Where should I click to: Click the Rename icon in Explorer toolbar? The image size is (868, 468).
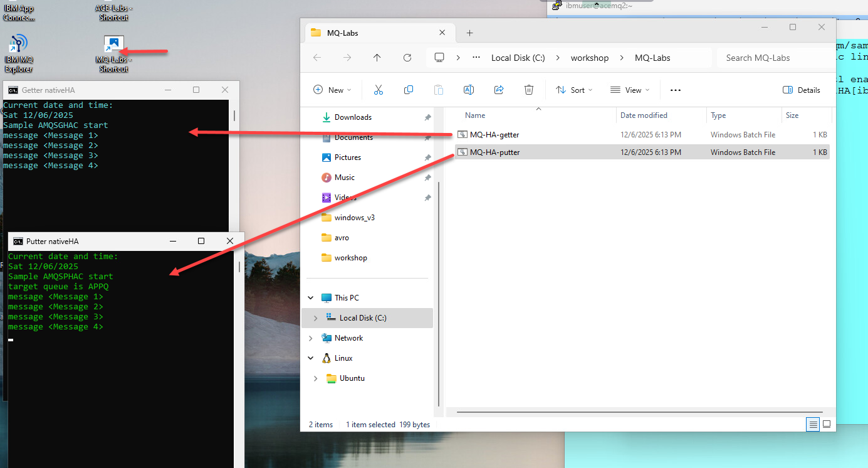tap(468, 90)
